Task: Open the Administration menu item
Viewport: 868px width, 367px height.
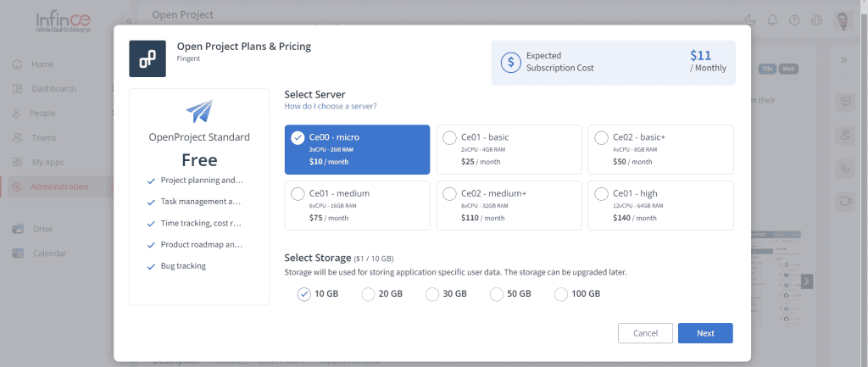Action: point(60,186)
